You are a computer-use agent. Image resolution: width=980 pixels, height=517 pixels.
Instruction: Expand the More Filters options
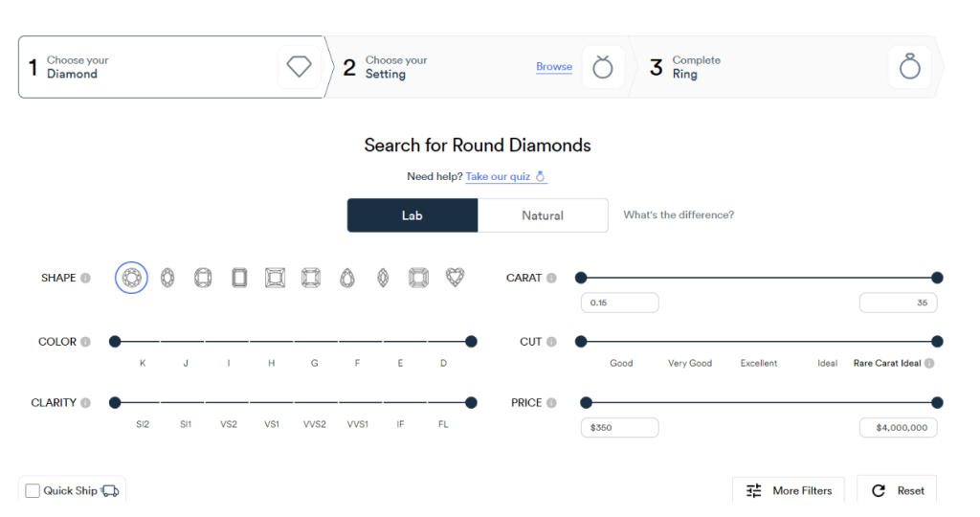click(790, 490)
